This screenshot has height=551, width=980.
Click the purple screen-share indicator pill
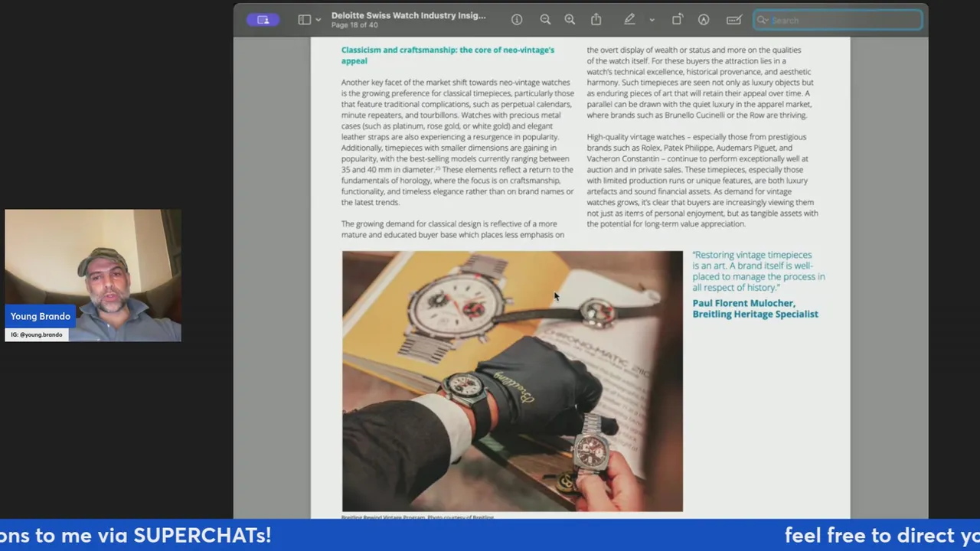coord(263,20)
